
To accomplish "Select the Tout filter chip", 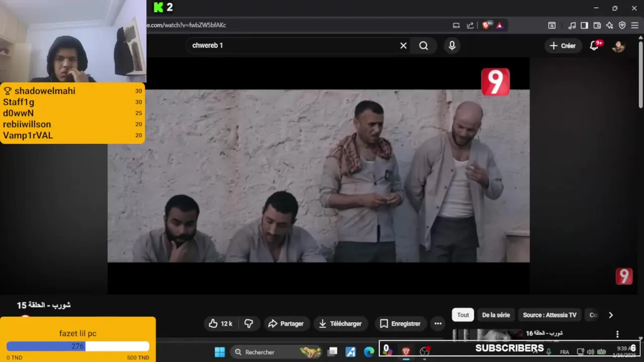I will click(463, 315).
